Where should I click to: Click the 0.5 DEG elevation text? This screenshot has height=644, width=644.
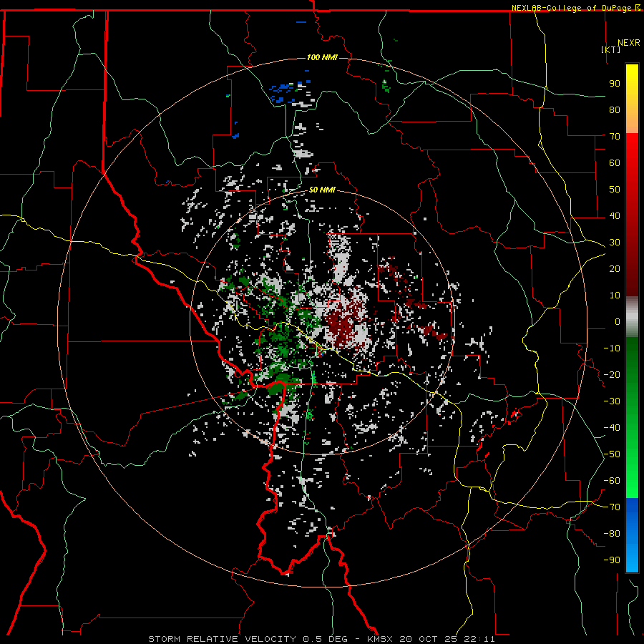[x=326, y=639]
